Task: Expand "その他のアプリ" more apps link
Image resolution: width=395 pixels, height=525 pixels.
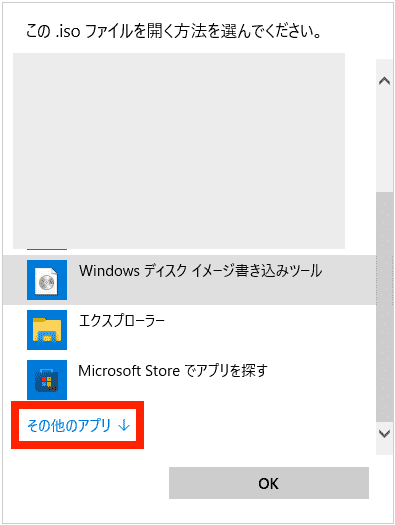Action: point(78,425)
